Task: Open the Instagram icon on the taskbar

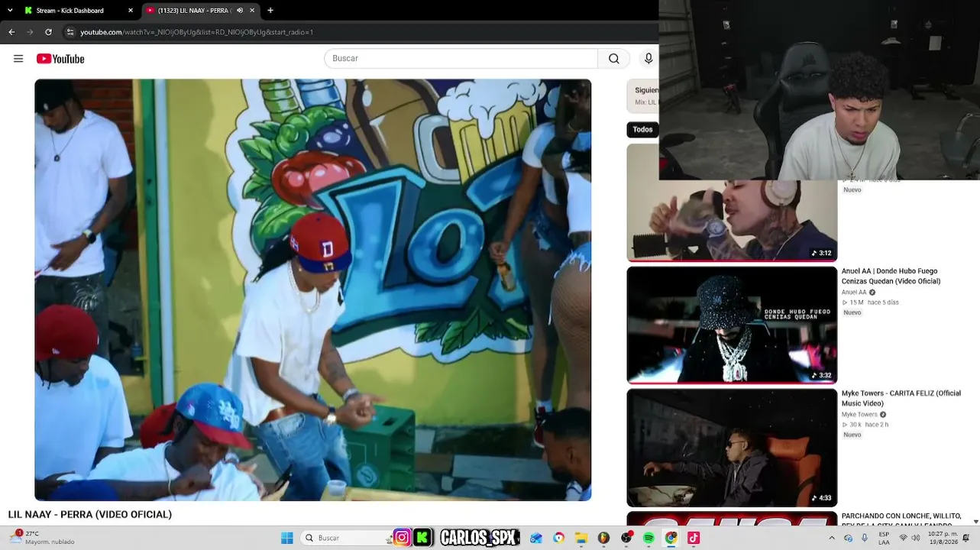Action: click(x=402, y=538)
